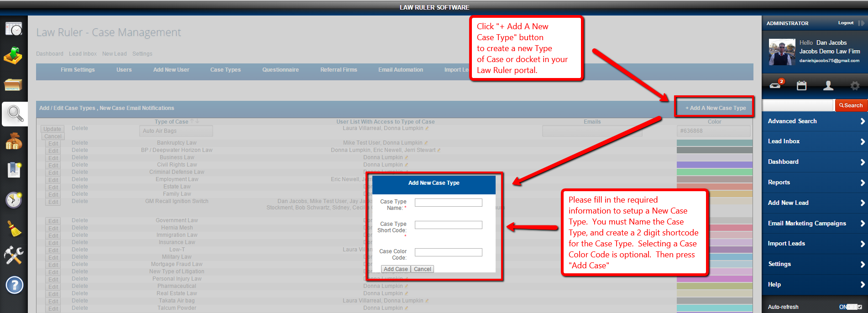Click the + Add A New Case Type button
The width and height of the screenshot is (868, 313).
tap(715, 108)
